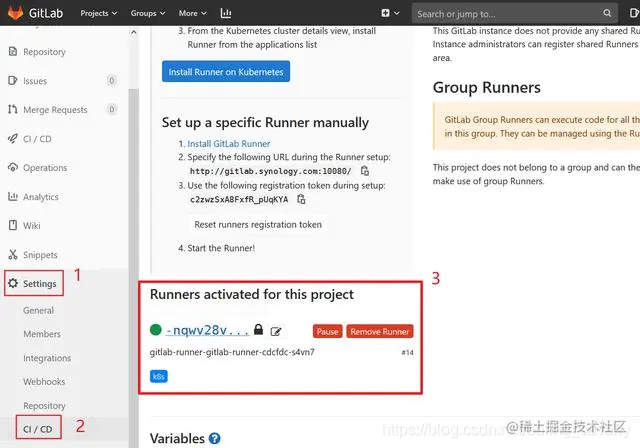640x448 pixels.
Task: Open the analytics chart icon in navbar
Action: coord(226,13)
